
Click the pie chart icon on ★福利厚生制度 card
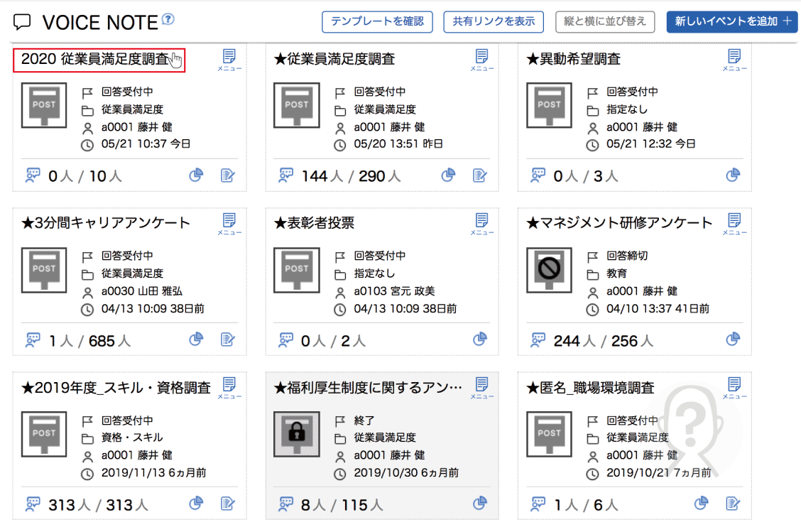[480, 504]
